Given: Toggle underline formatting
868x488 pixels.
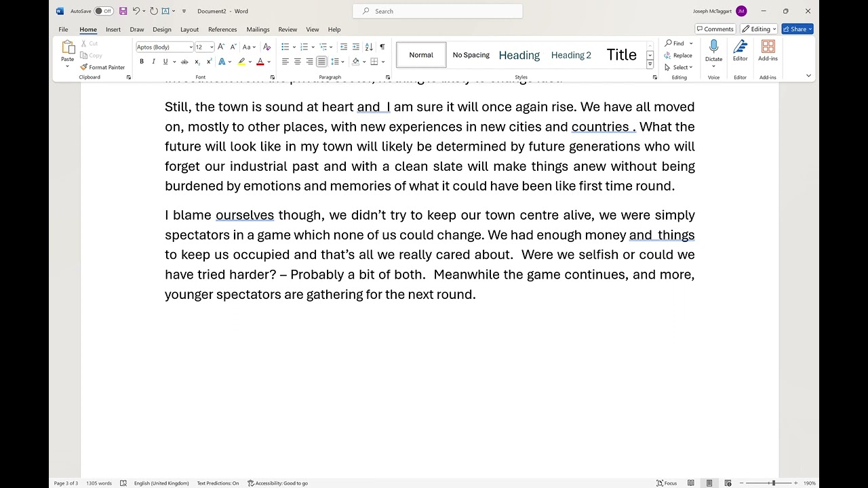Looking at the screenshot, I should click(165, 62).
